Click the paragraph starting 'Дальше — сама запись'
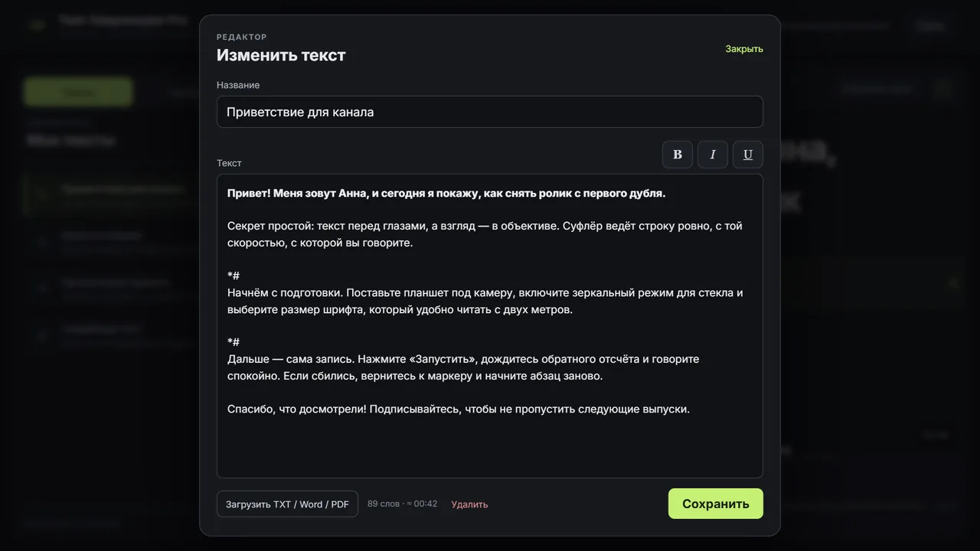 click(x=463, y=367)
